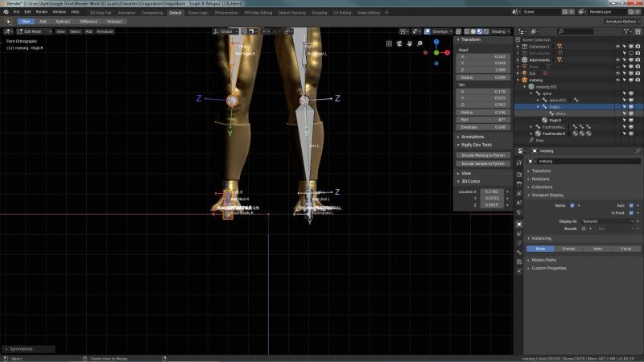Collapse the spine bone tree row
This screenshot has height=362, width=644.
point(531,93)
